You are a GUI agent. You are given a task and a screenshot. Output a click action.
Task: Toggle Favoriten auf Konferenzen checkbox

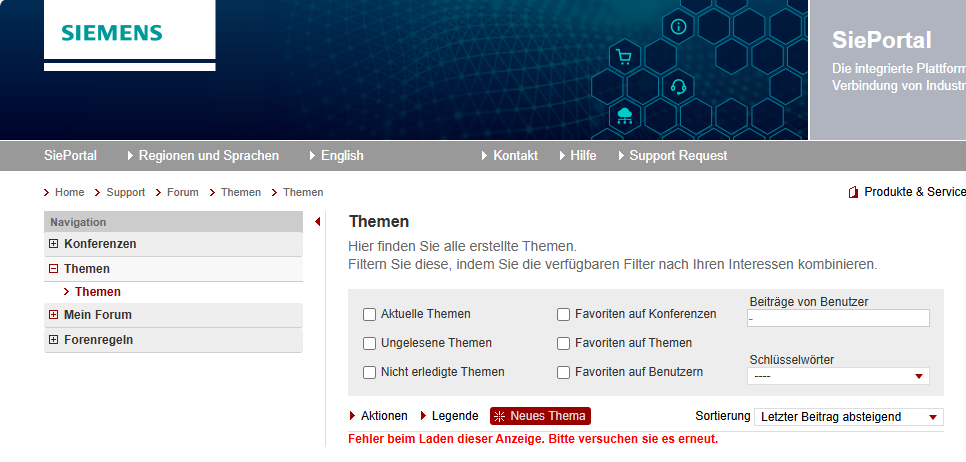pyautogui.click(x=563, y=315)
